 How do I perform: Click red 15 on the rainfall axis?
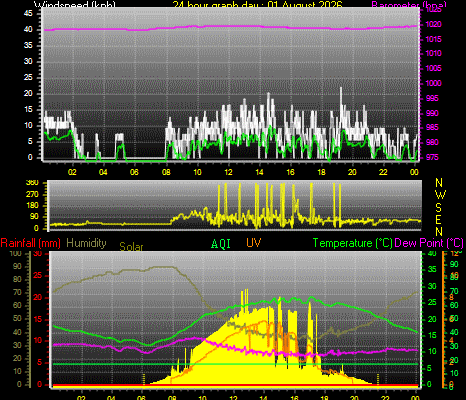point(38,319)
